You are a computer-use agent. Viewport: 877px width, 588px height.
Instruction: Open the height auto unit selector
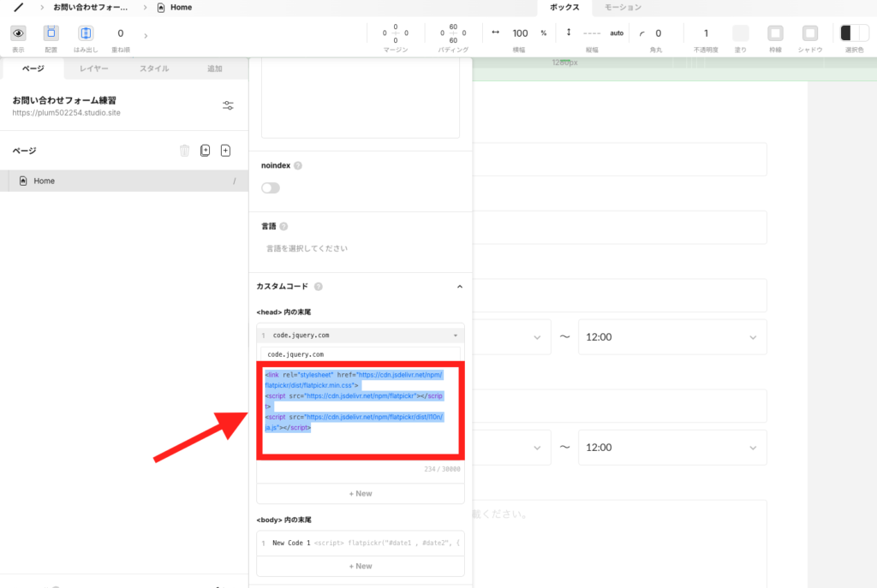coord(617,33)
